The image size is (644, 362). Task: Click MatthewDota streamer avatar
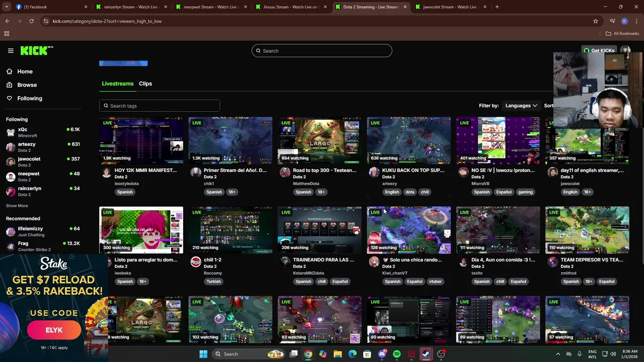pos(285,172)
